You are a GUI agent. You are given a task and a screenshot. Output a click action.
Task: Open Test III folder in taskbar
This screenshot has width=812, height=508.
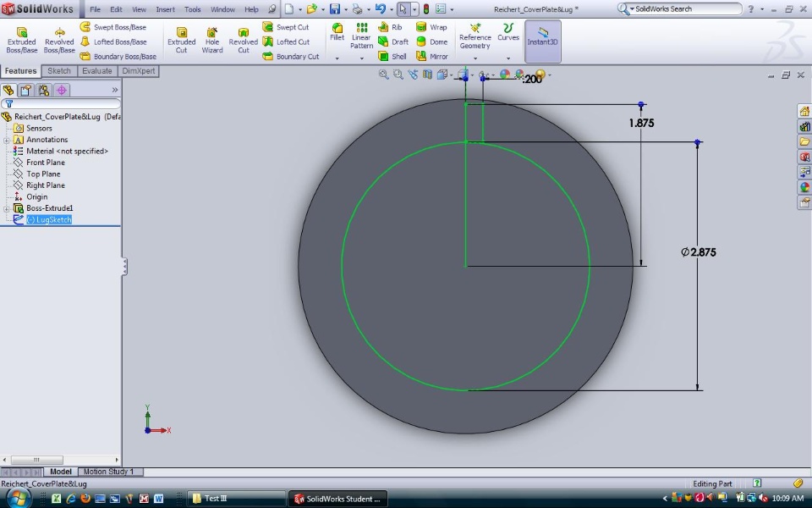235,499
